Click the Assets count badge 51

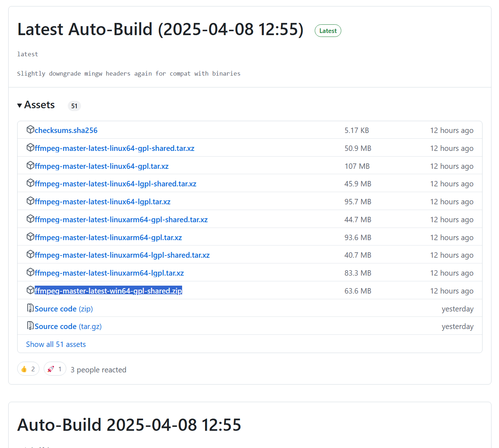[x=74, y=106]
